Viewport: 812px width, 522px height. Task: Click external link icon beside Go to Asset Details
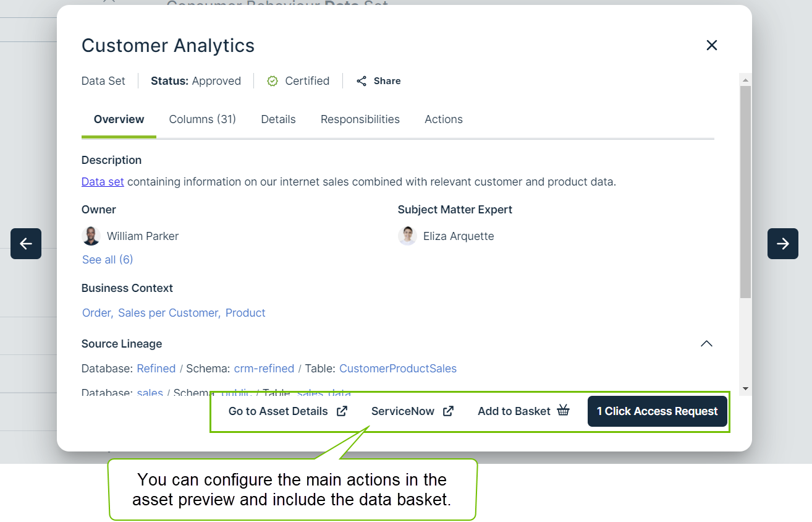coord(342,411)
